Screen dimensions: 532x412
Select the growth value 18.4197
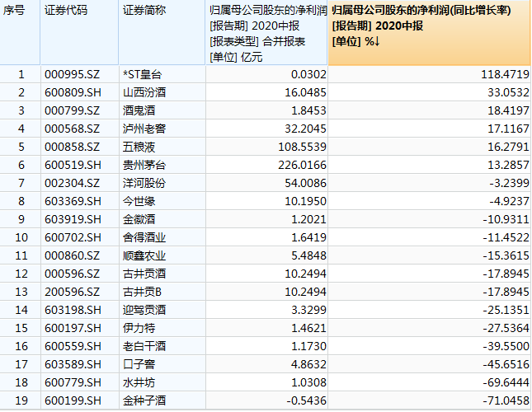click(x=508, y=110)
